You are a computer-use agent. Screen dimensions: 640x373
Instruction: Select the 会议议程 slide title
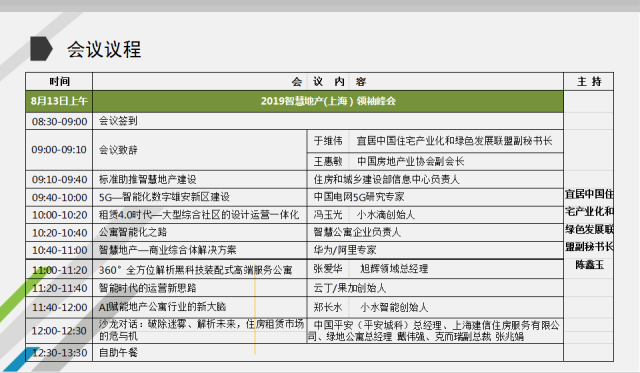pos(104,49)
